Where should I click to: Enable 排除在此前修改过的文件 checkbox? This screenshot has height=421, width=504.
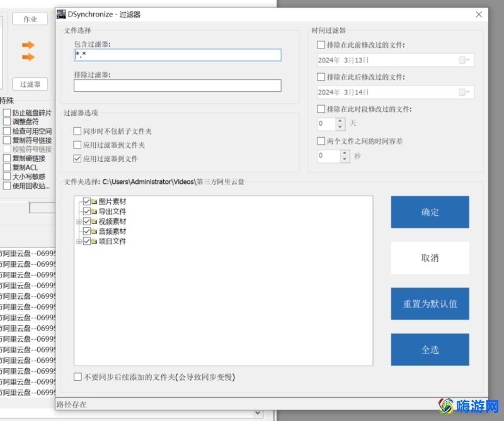pyautogui.click(x=321, y=45)
